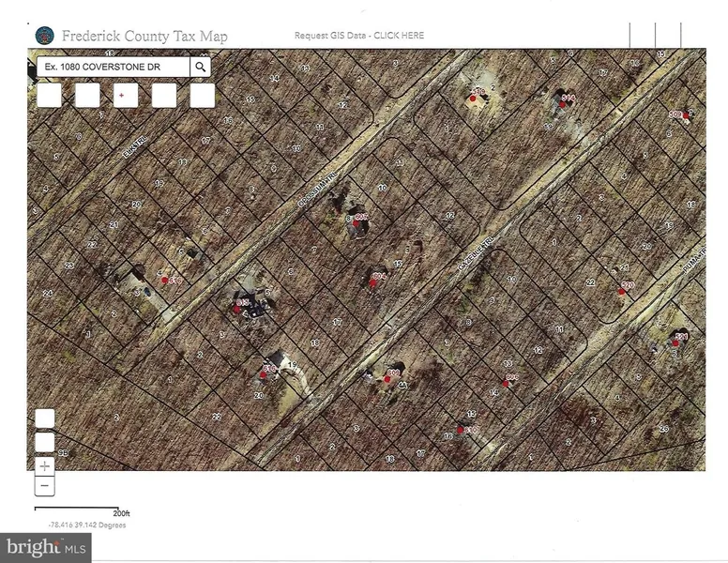Zoom out with the minus button

tap(44, 485)
